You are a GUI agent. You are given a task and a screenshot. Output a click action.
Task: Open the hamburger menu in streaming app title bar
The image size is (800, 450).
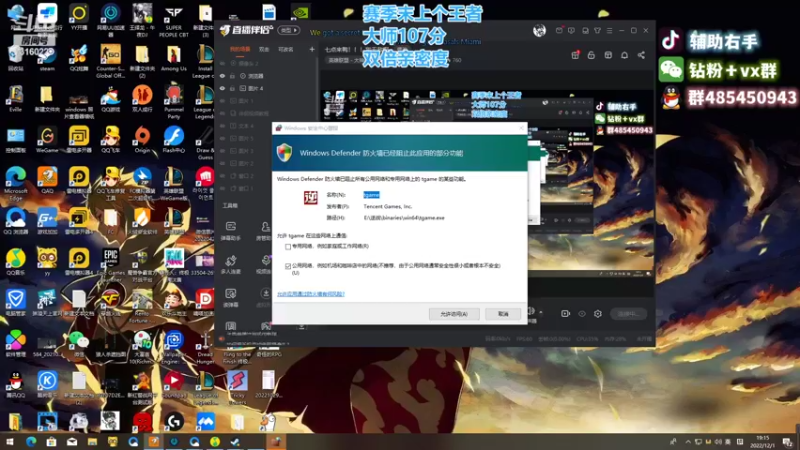609,31
